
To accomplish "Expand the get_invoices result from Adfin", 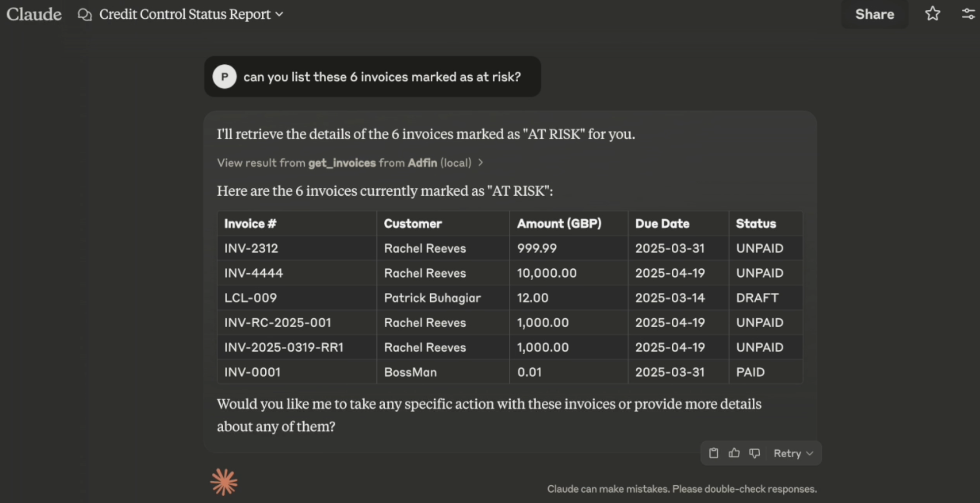I will click(x=350, y=163).
